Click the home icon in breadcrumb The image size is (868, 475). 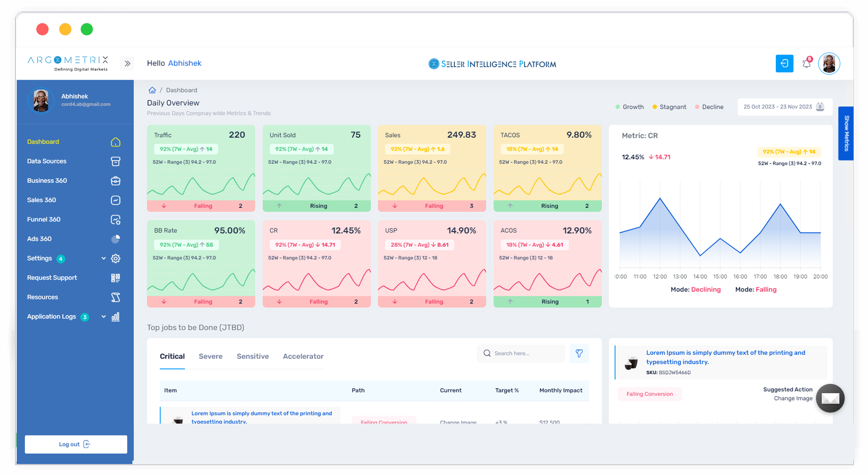152,90
